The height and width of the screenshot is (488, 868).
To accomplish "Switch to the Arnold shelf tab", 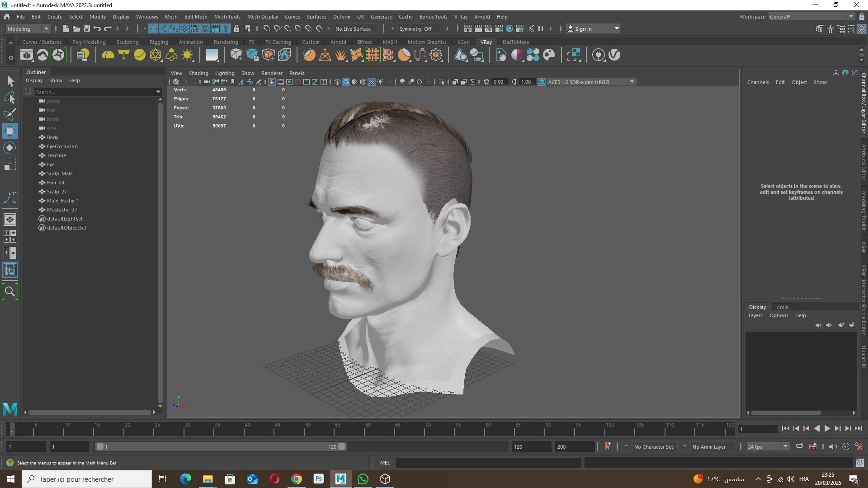I will [338, 42].
